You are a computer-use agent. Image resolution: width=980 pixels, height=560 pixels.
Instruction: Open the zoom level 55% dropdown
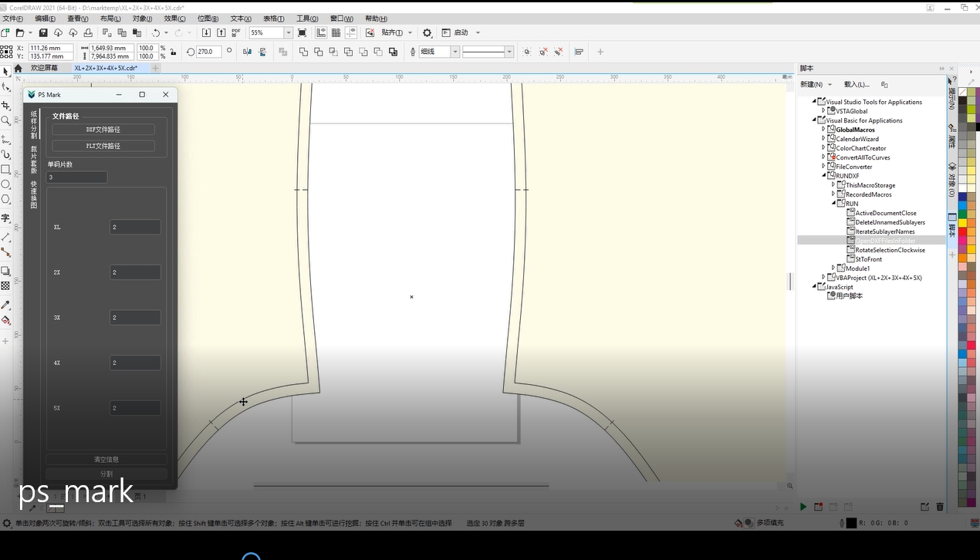[x=288, y=33]
